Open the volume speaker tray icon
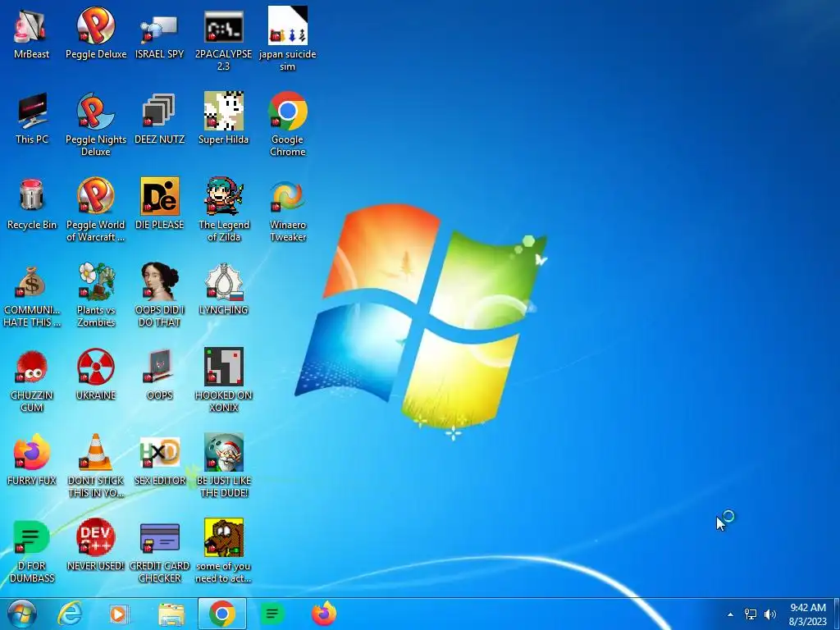The height and width of the screenshot is (630, 840). pyautogui.click(x=769, y=614)
